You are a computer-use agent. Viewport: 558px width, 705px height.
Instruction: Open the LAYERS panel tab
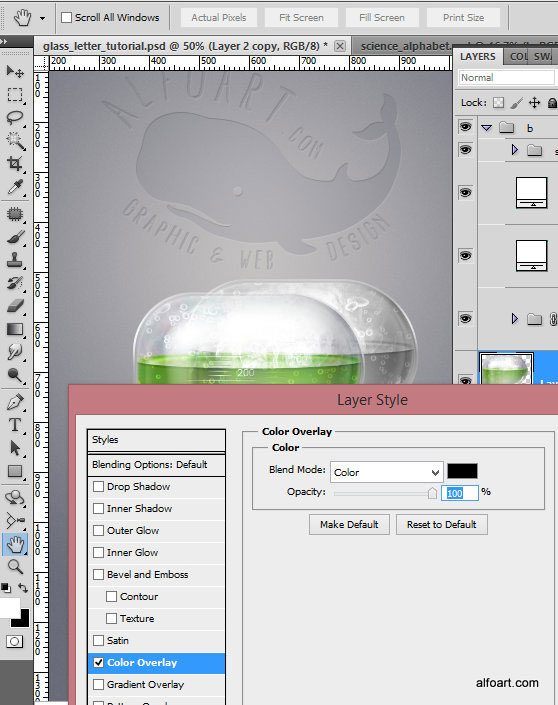(478, 57)
